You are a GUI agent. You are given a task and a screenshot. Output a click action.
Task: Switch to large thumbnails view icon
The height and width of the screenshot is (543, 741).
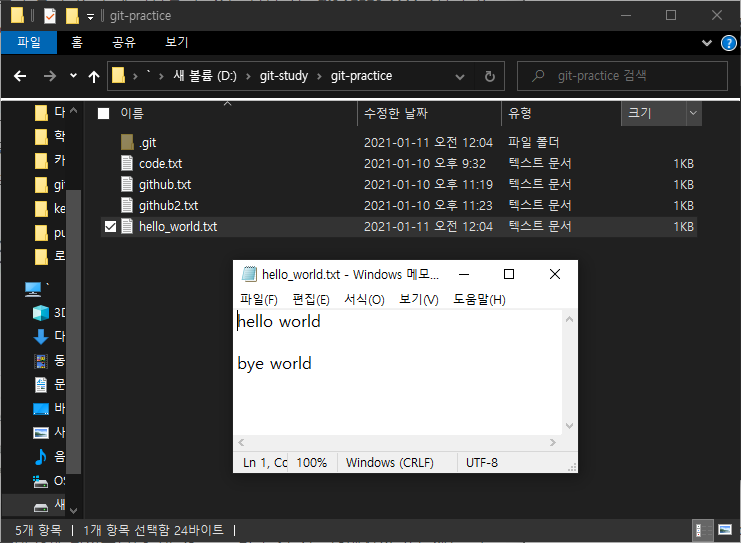coord(725,530)
